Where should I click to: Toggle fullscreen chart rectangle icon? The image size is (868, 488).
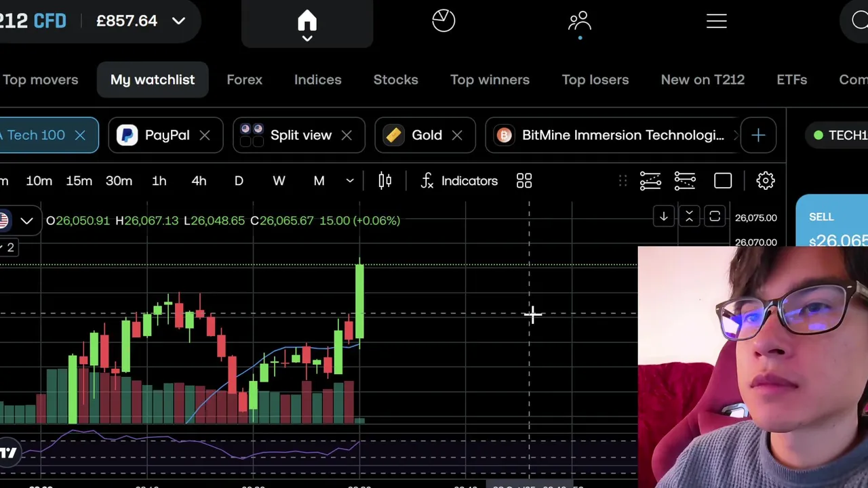coord(723,181)
